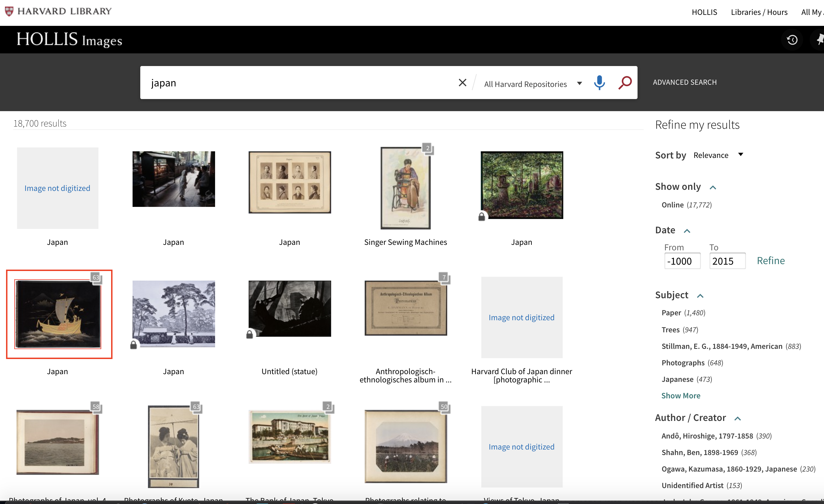
Task: Open Advanced Search
Action: pos(685,82)
